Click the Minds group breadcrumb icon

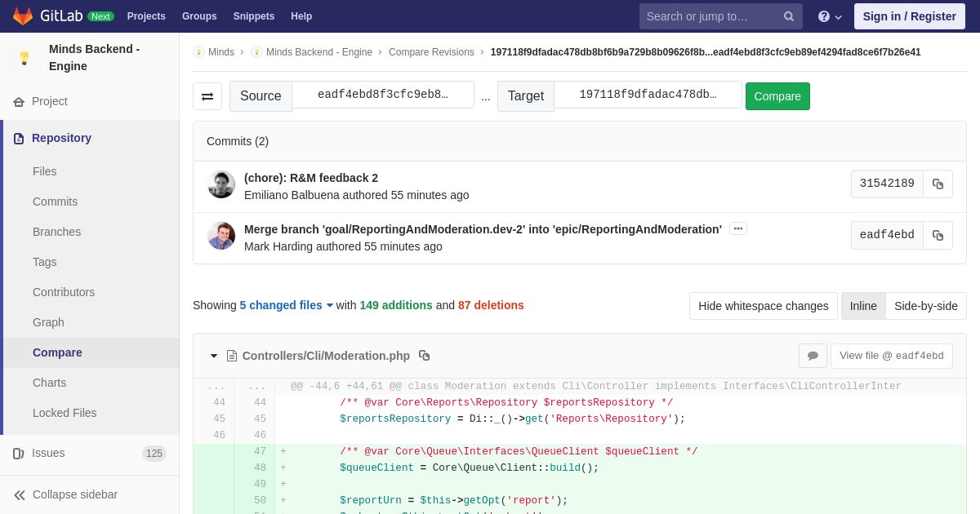(198, 52)
